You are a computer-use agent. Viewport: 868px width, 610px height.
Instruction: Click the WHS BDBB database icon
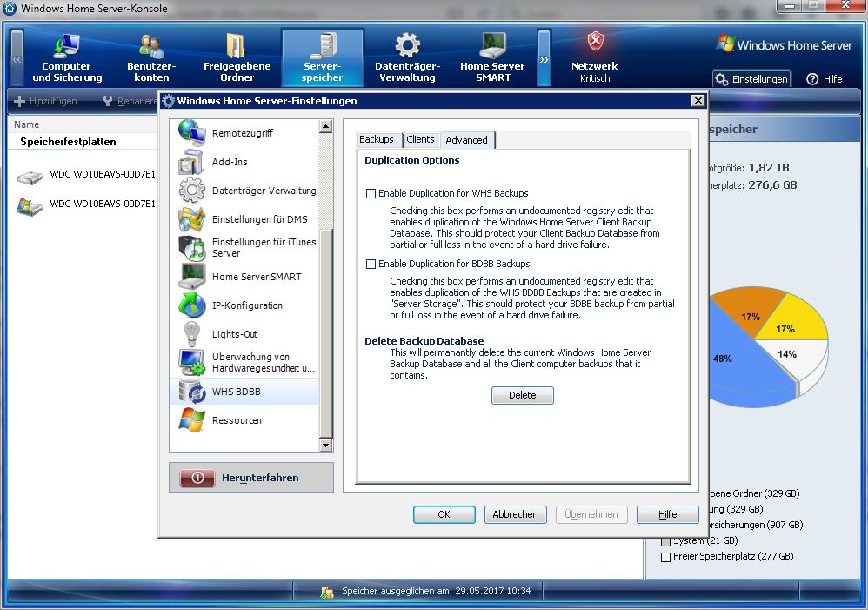(x=191, y=392)
